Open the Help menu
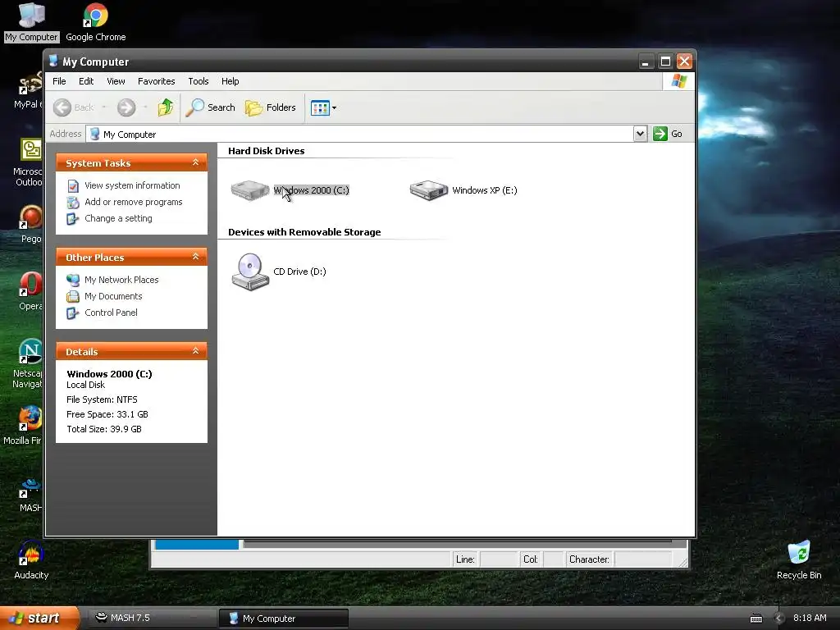This screenshot has width=840, height=630. pos(231,81)
